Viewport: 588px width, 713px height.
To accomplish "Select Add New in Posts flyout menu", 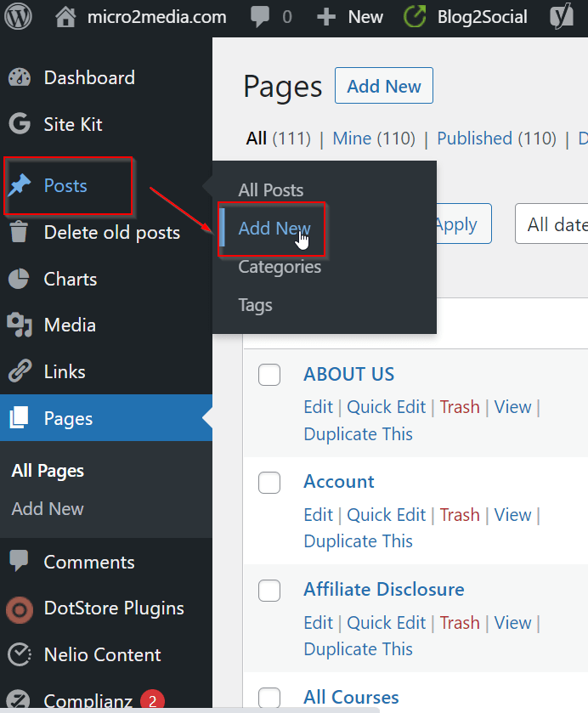I will coord(274,229).
